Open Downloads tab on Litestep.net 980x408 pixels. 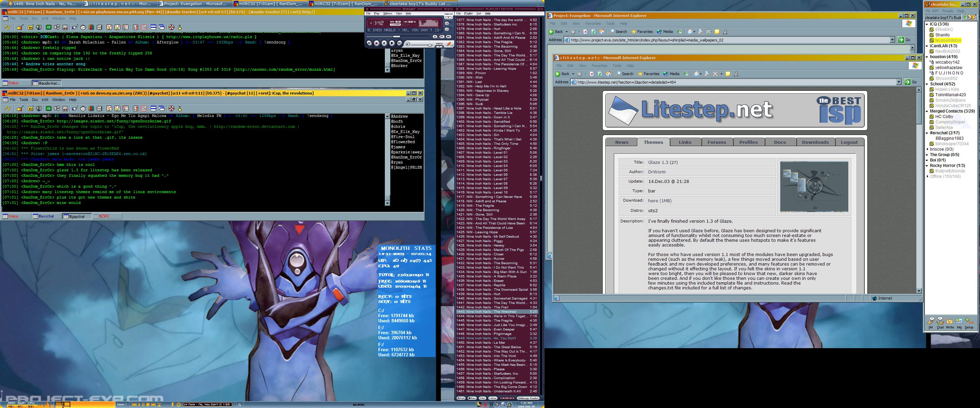tap(815, 142)
